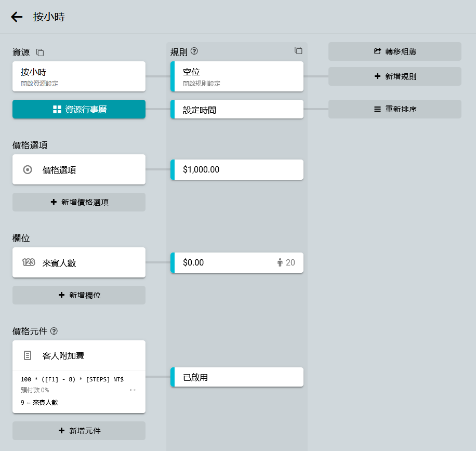Screen dimensions: 476x451
Task: Open 資源行事曆 calendar button
Action: [79, 109]
